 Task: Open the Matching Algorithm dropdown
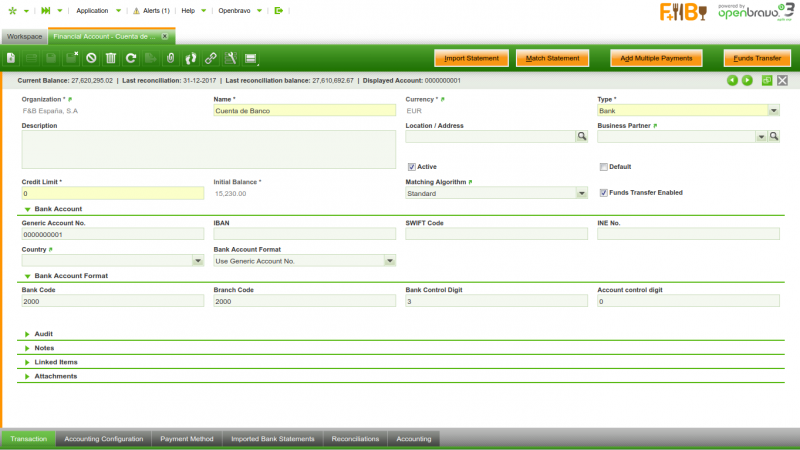click(x=581, y=193)
